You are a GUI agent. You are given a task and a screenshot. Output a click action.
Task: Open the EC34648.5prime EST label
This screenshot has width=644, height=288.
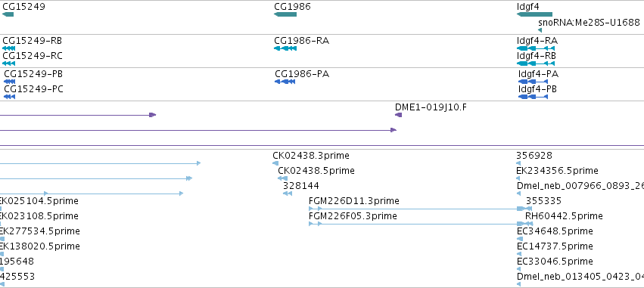point(555,231)
